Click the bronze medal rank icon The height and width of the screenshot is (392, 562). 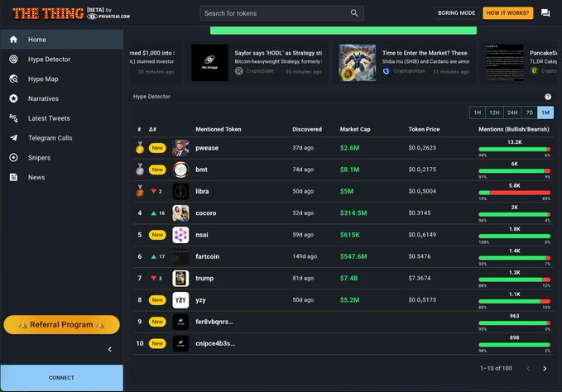tap(140, 191)
